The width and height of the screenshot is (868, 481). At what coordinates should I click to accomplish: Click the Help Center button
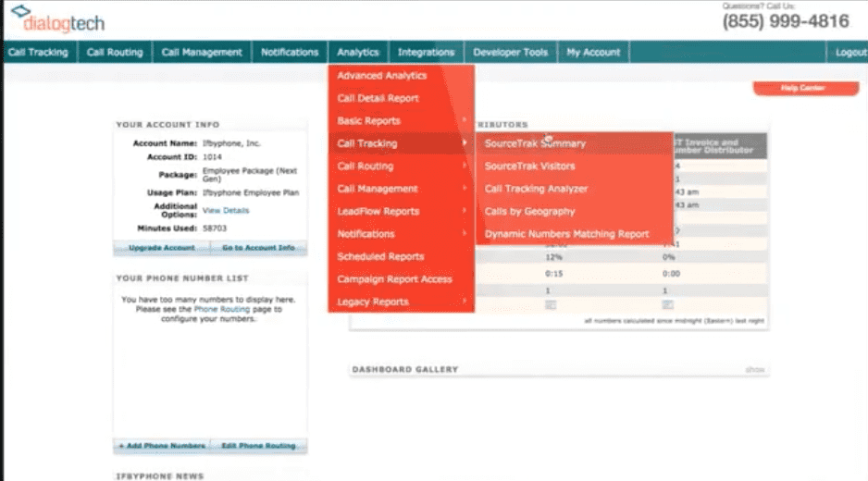(801, 89)
